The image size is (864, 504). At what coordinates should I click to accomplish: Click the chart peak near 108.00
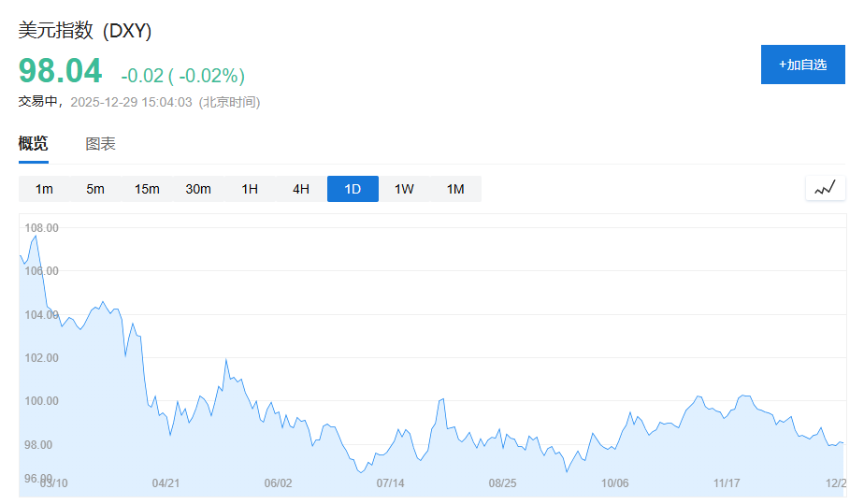click(x=36, y=237)
